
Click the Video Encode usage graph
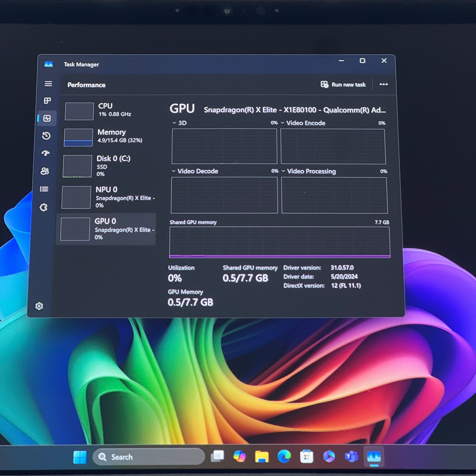click(333, 146)
